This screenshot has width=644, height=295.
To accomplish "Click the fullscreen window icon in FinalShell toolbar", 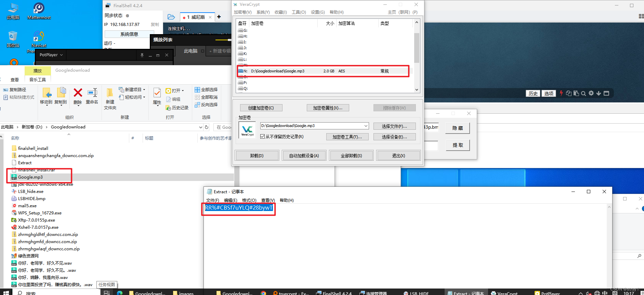I will click(x=606, y=93).
